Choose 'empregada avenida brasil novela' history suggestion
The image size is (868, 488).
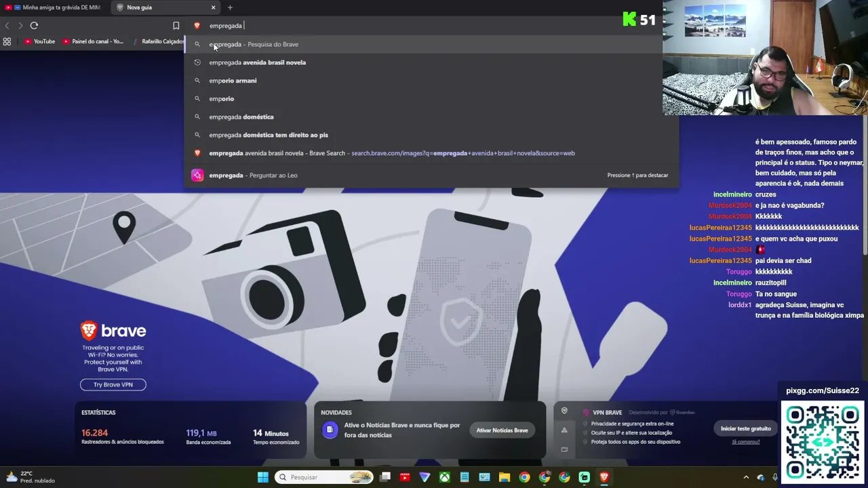click(x=431, y=62)
